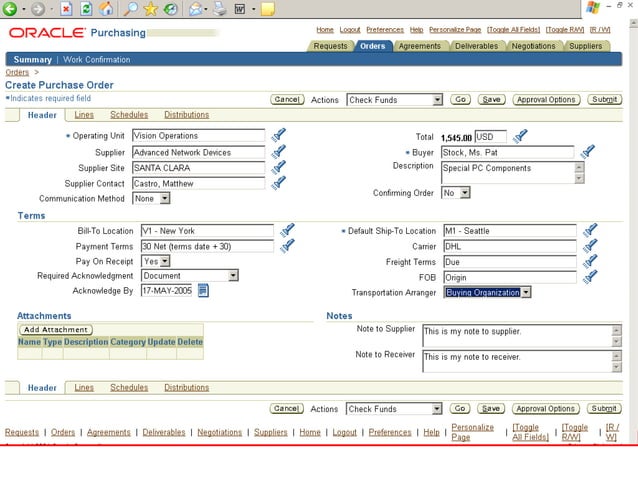Switch to the Agreements tab
638x478 pixels.
[419, 46]
